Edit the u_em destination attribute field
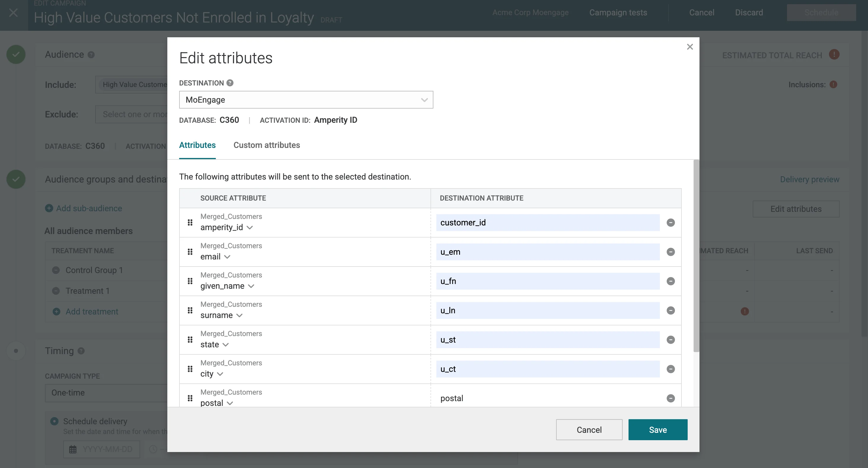The image size is (868, 468). coord(548,252)
